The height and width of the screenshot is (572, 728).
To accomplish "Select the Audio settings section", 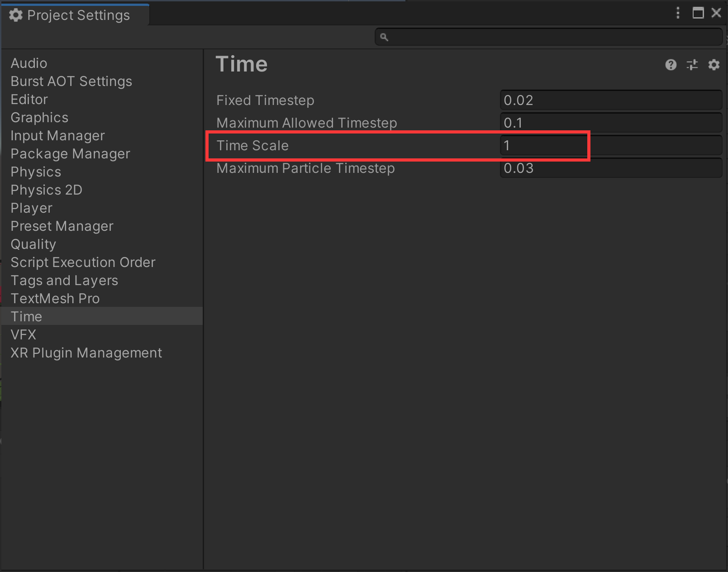I will pos(29,63).
